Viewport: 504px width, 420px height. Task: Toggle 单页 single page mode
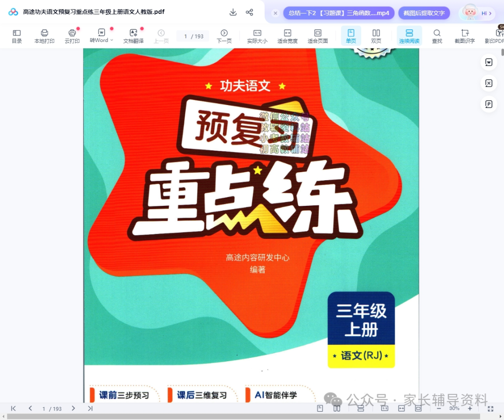[351, 36]
